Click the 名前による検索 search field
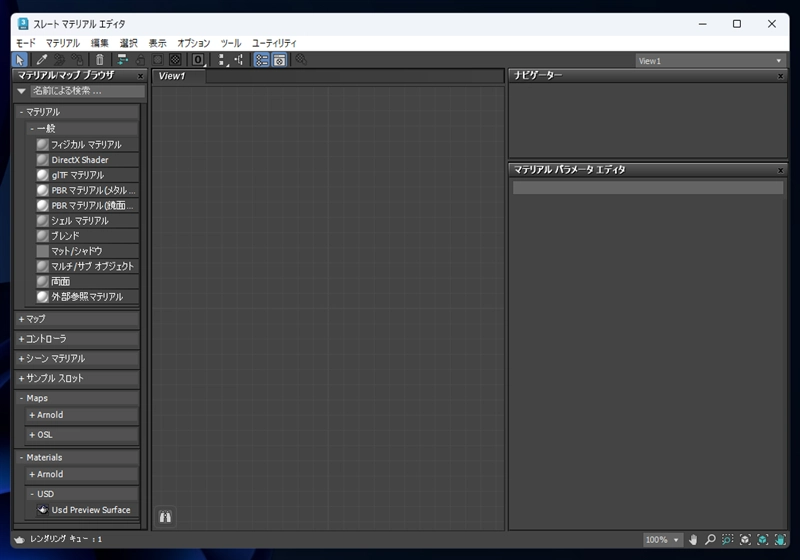The image size is (800, 560). (88, 91)
